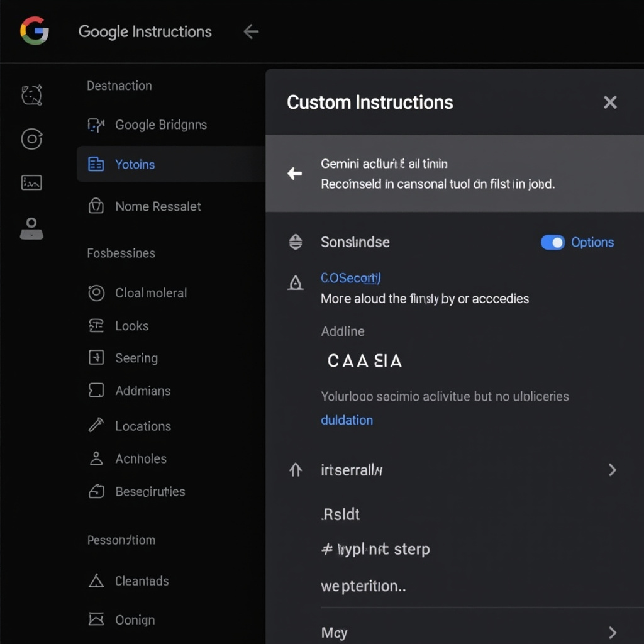Click the Custom Instructions heading
The height and width of the screenshot is (644, 644).
click(x=370, y=103)
